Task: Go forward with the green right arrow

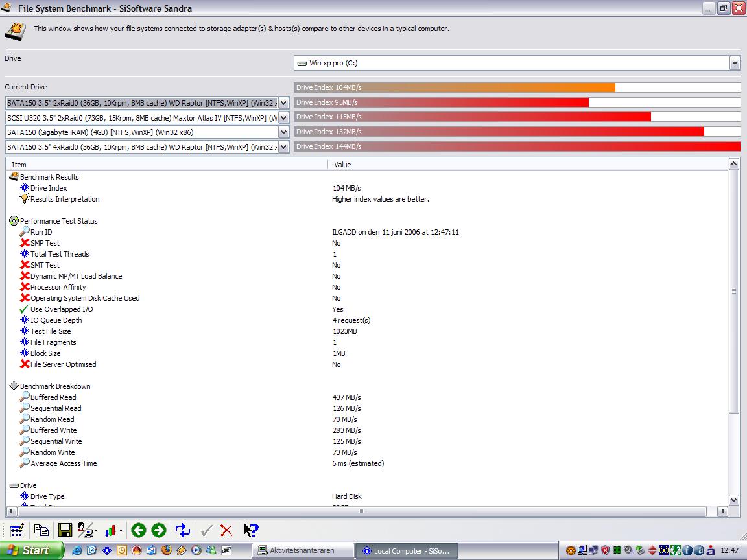Action: 159,530
